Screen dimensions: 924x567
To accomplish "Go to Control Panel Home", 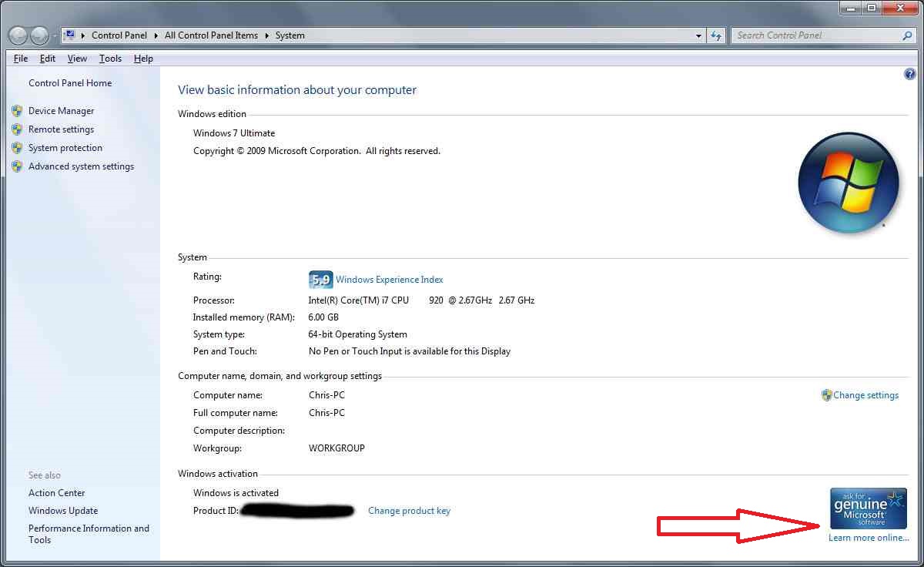I will pyautogui.click(x=70, y=83).
